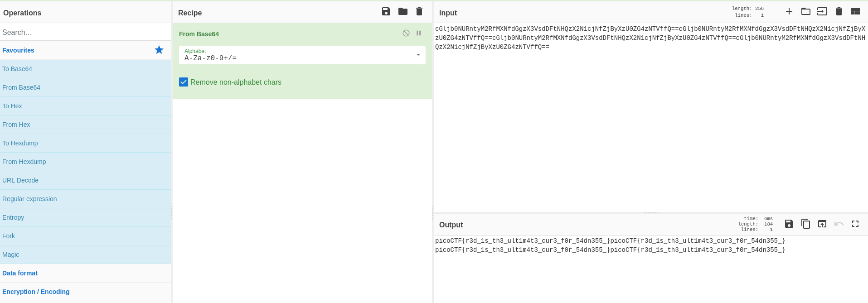Image resolution: width=868 pixels, height=303 pixels.
Task: Click the operations Search field
Action: coord(85,32)
